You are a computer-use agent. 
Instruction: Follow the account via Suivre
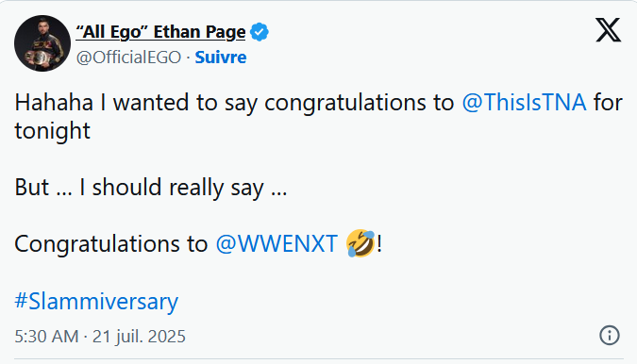point(221,58)
